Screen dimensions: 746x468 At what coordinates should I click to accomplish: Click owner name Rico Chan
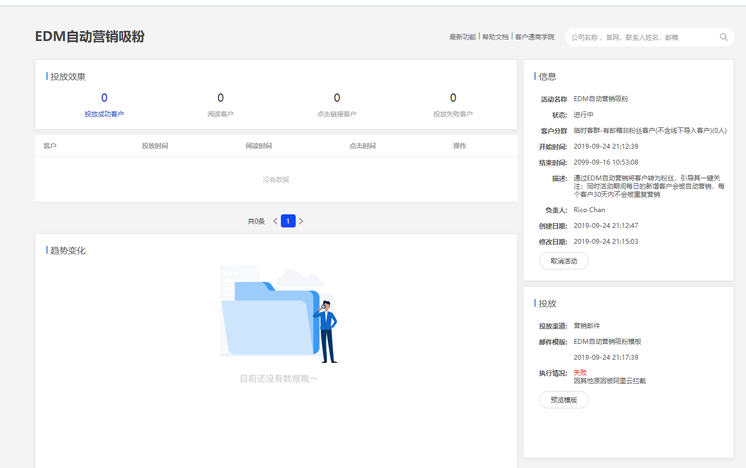[x=589, y=210]
